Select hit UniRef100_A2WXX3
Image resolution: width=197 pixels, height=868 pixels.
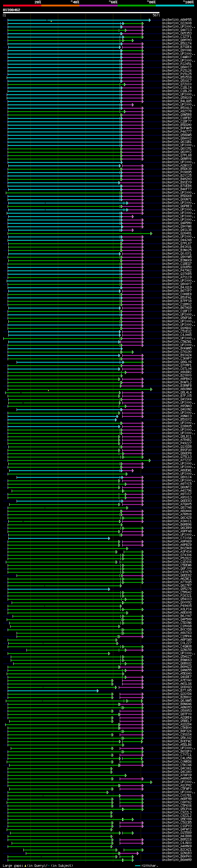[177, 165]
